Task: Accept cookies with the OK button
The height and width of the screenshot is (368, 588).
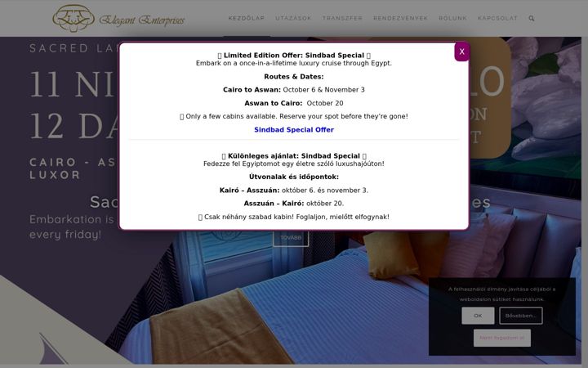Action: click(478, 316)
